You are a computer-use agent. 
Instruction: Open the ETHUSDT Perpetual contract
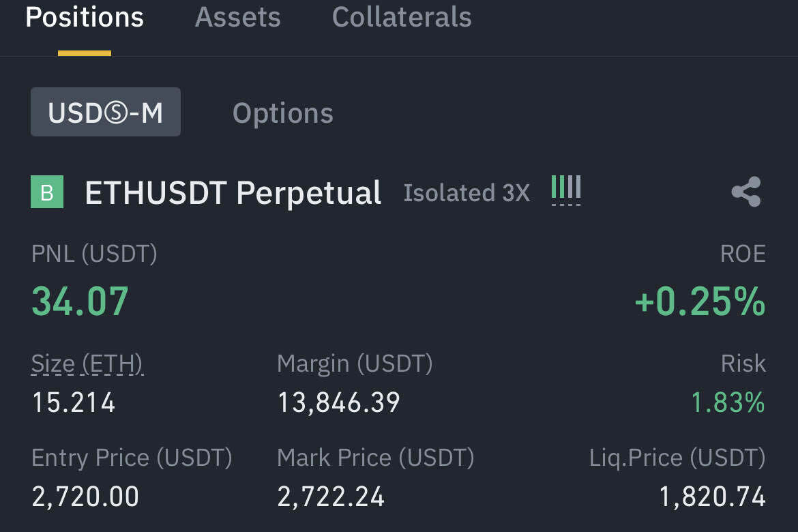[x=233, y=193]
